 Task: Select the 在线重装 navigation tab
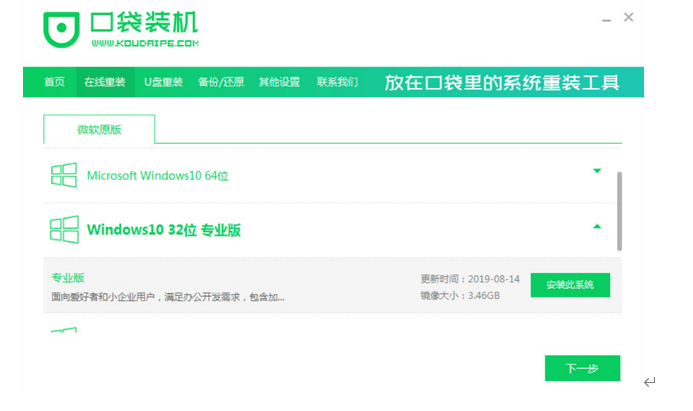tap(104, 82)
